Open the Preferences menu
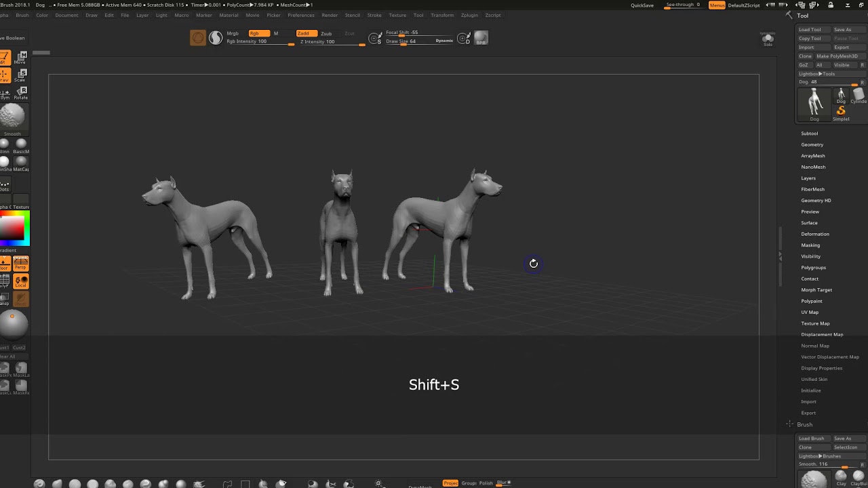The image size is (868, 488). click(301, 15)
